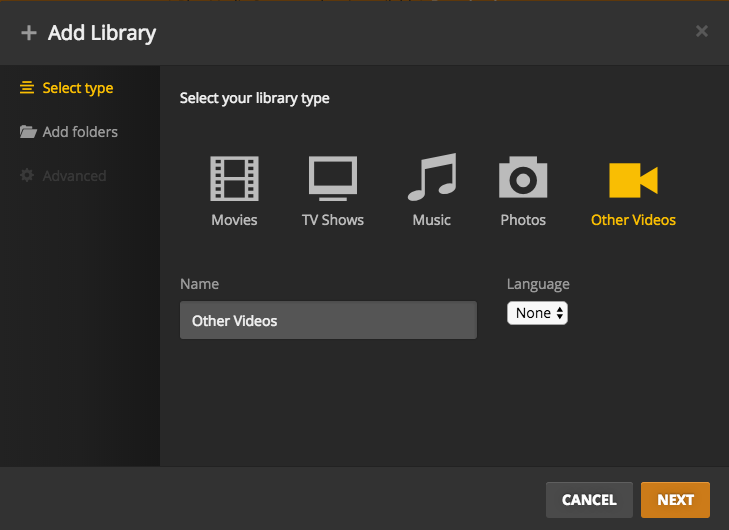The height and width of the screenshot is (530, 729).
Task: Click the Other Videos label text
Action: 633,220
